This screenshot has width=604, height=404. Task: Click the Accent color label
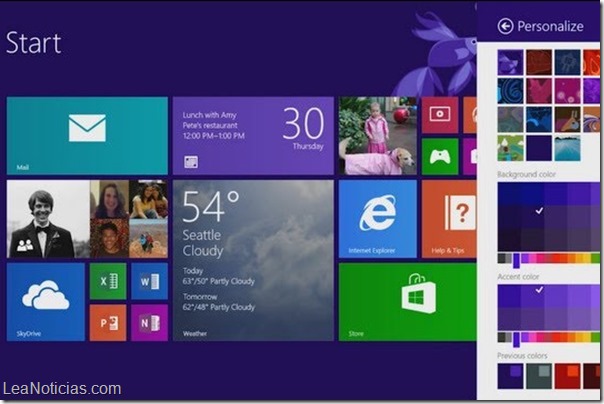(518, 277)
